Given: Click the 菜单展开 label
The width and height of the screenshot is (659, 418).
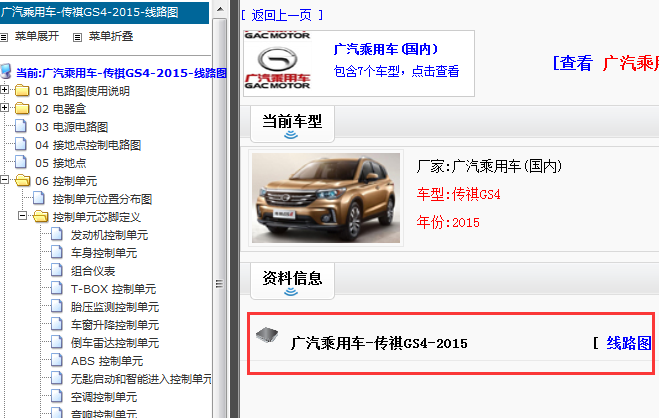Looking at the screenshot, I should point(37,37).
